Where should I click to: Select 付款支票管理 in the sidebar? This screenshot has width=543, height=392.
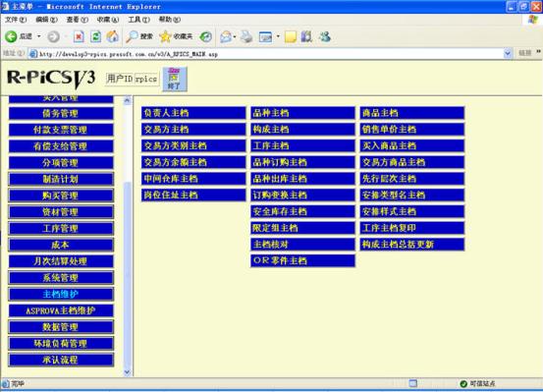(61, 130)
